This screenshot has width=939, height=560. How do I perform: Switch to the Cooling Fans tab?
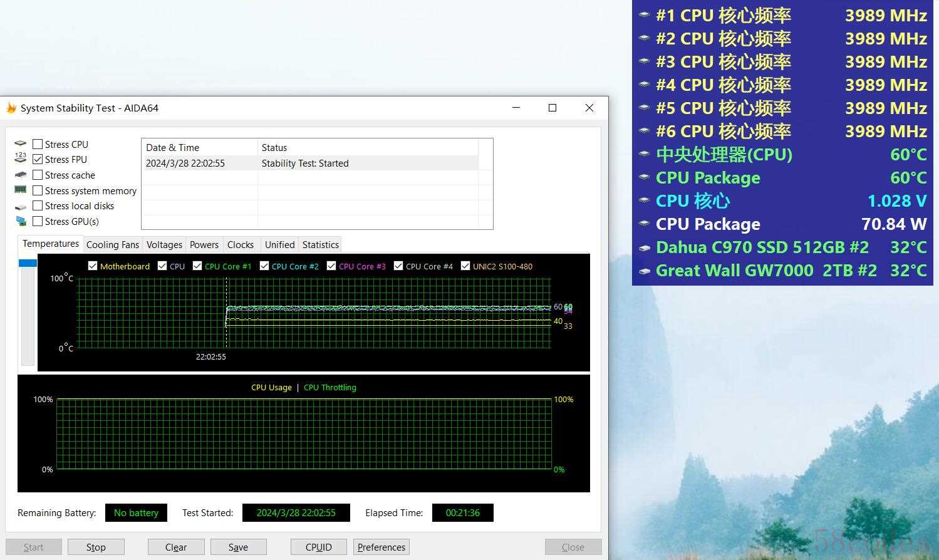(x=113, y=245)
